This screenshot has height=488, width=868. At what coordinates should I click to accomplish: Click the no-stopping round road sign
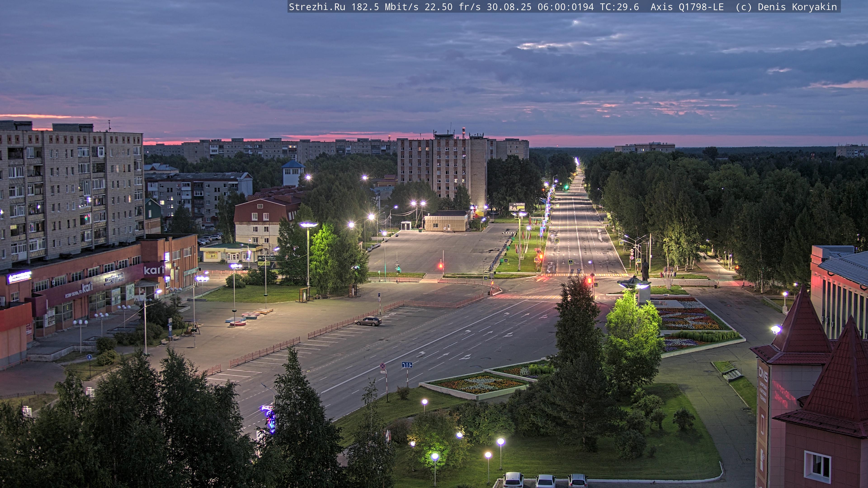click(x=382, y=366)
